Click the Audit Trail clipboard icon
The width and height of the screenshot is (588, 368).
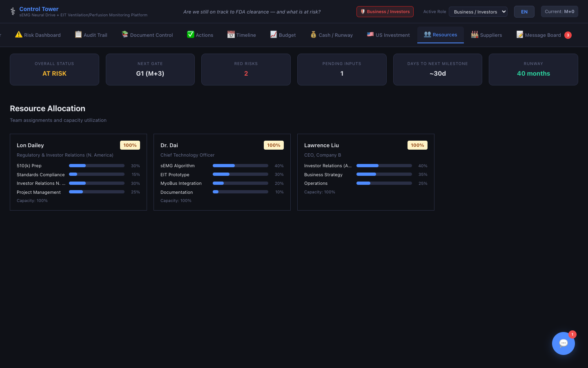(78, 35)
